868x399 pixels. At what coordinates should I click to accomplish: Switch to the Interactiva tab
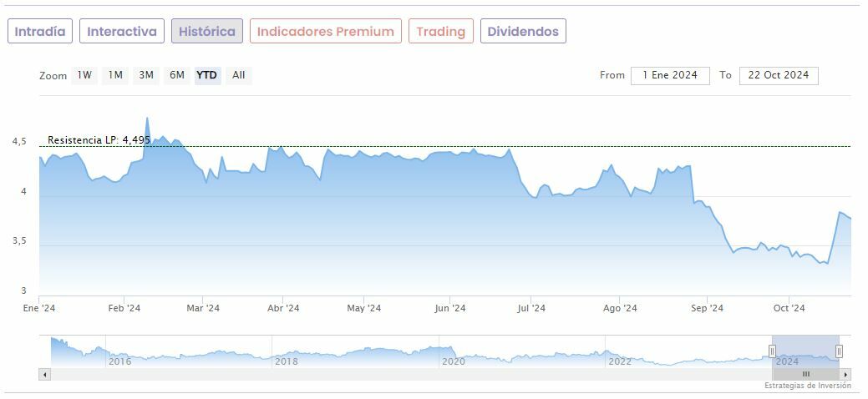(x=122, y=32)
